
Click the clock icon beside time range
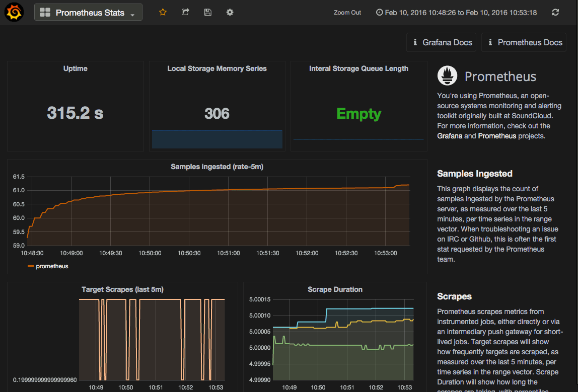[x=379, y=13]
